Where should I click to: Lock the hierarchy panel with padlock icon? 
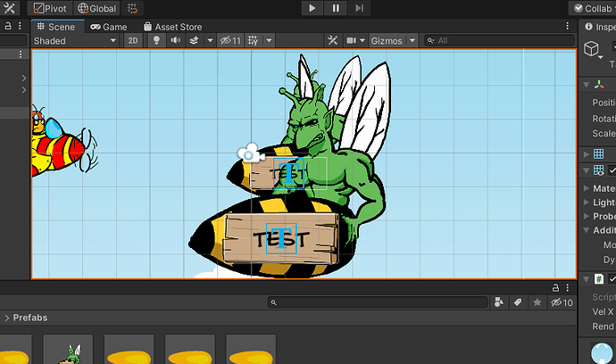[x=8, y=26]
